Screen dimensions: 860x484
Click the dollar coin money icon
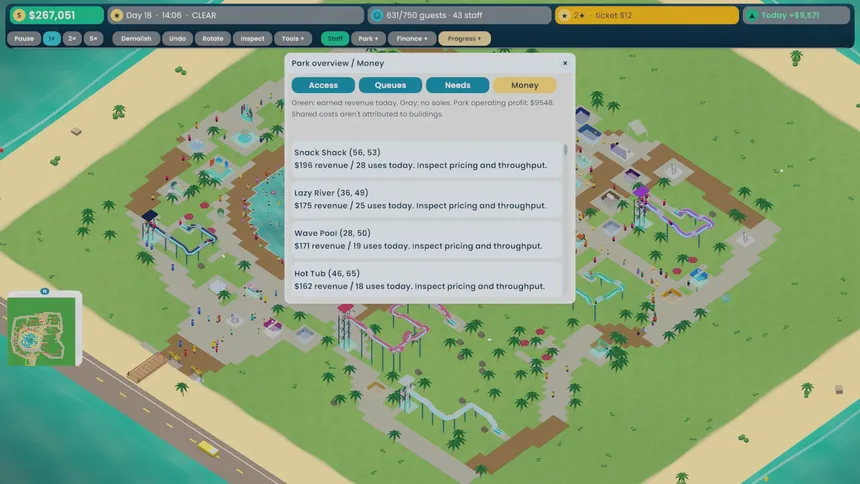pyautogui.click(x=19, y=15)
